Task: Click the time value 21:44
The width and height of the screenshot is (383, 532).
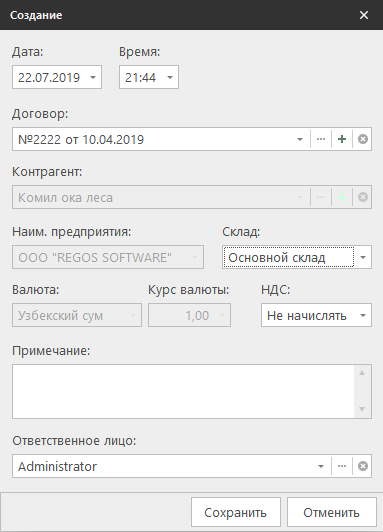Action: click(140, 77)
